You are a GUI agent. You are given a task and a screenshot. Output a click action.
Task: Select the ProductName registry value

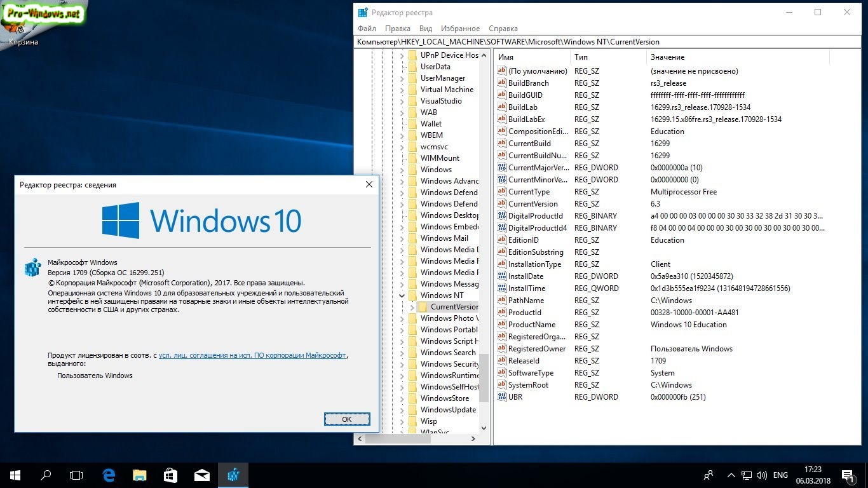pyautogui.click(x=531, y=325)
